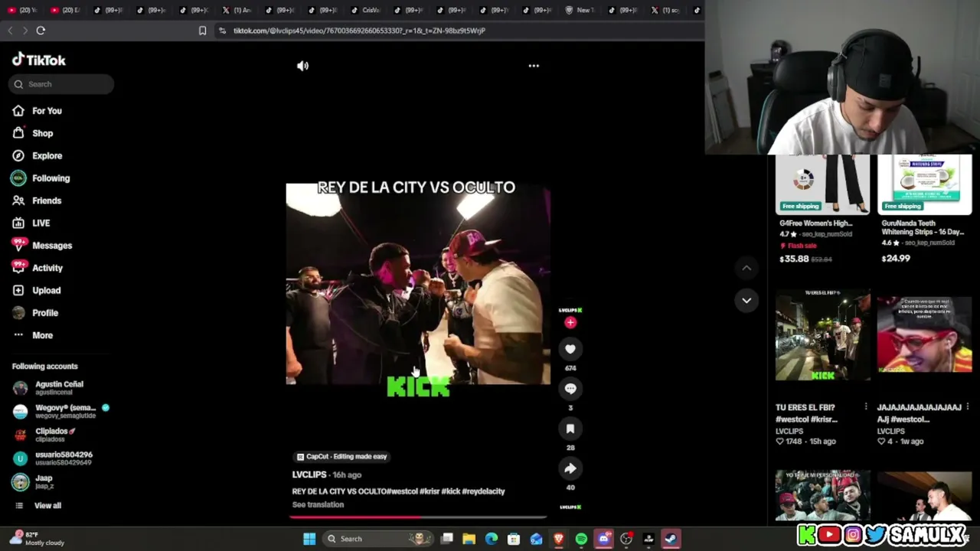Switch to the New T browser tab

coord(580,10)
